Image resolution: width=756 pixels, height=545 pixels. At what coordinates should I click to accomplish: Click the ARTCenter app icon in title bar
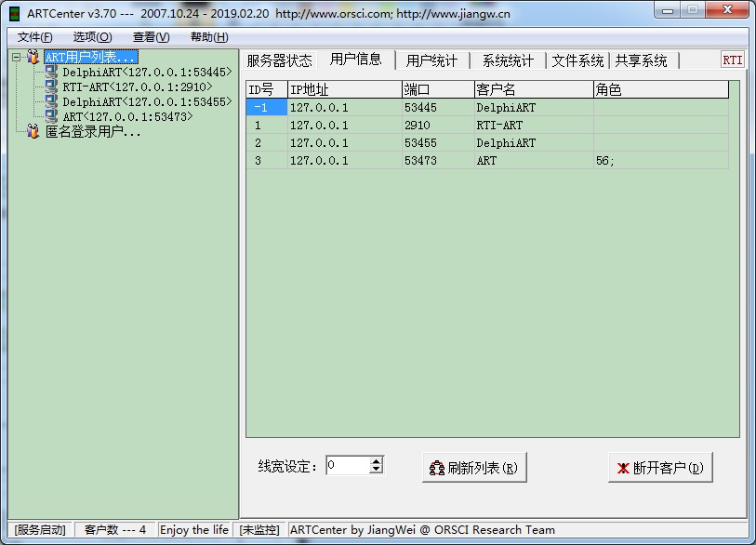15,14
